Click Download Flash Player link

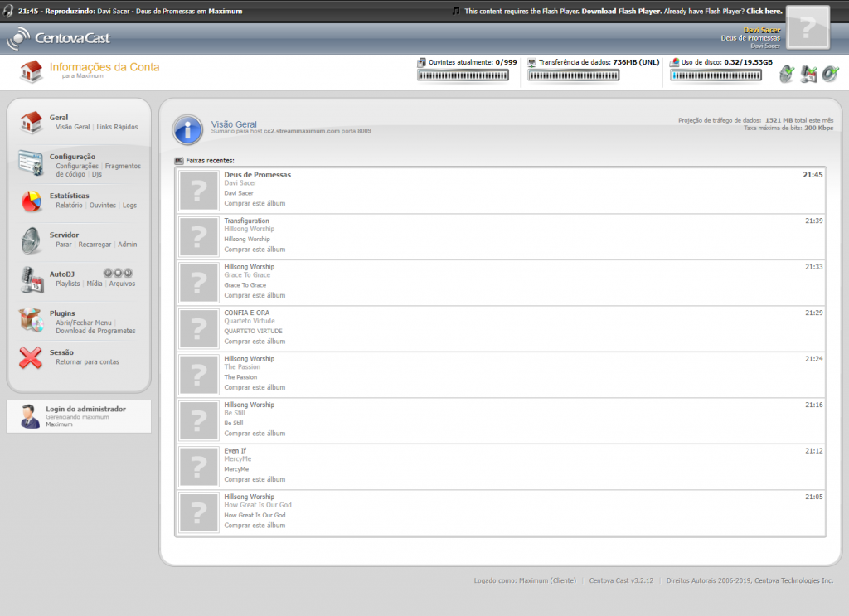620,11
